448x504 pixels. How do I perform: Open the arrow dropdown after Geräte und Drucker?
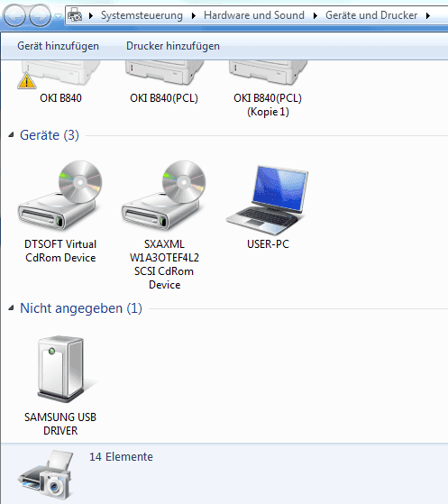click(428, 15)
